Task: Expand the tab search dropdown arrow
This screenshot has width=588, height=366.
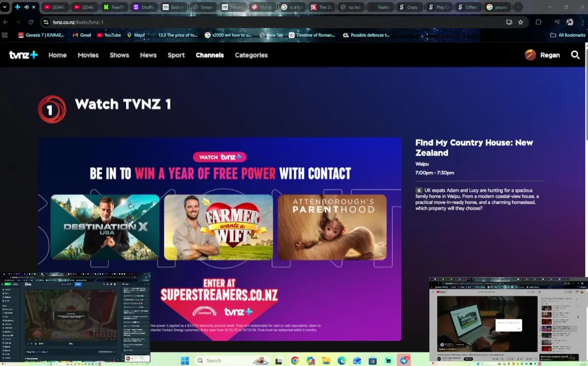Action: 5,7
